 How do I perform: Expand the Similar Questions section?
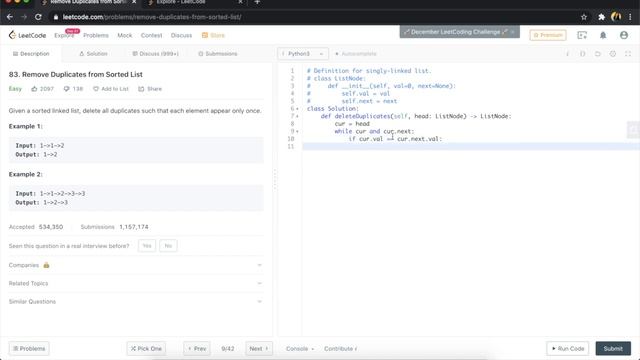pyautogui.click(x=136, y=302)
